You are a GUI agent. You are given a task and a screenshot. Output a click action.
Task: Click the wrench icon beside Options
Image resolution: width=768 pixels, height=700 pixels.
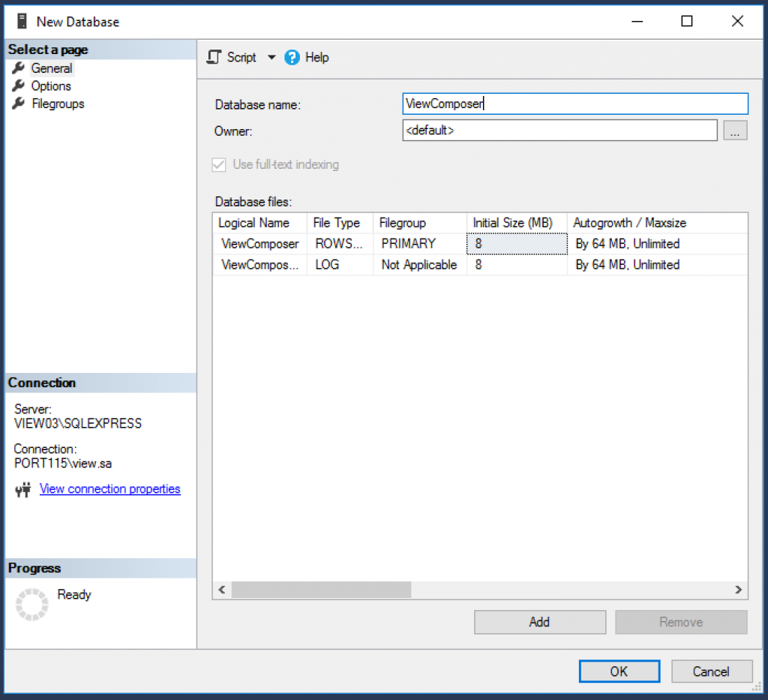[x=19, y=86]
